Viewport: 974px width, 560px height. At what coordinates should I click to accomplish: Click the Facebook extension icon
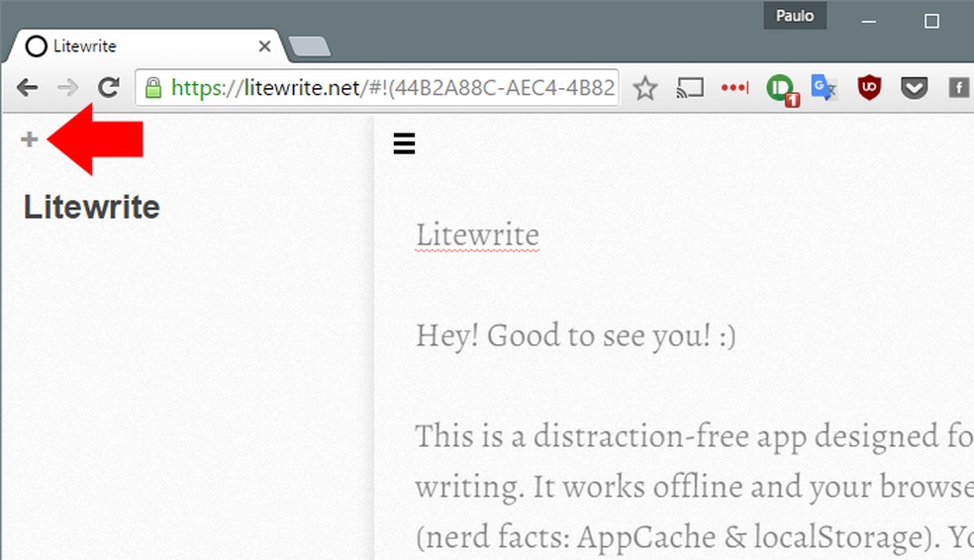(958, 88)
